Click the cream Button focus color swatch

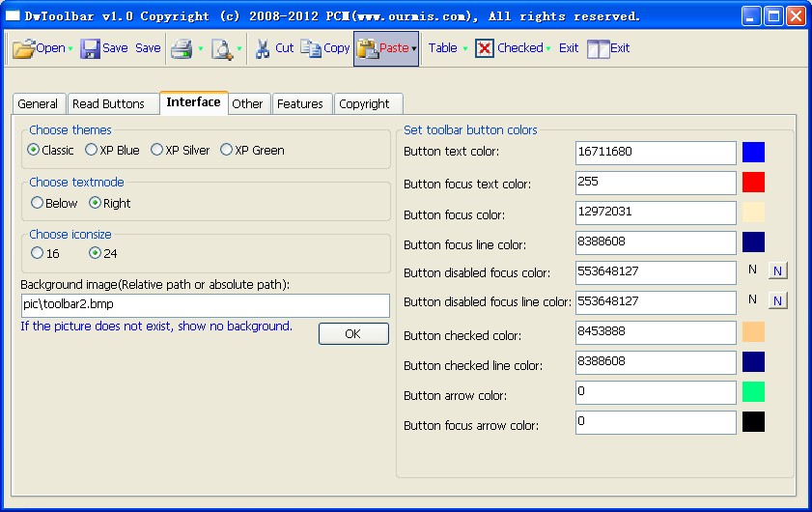753,213
